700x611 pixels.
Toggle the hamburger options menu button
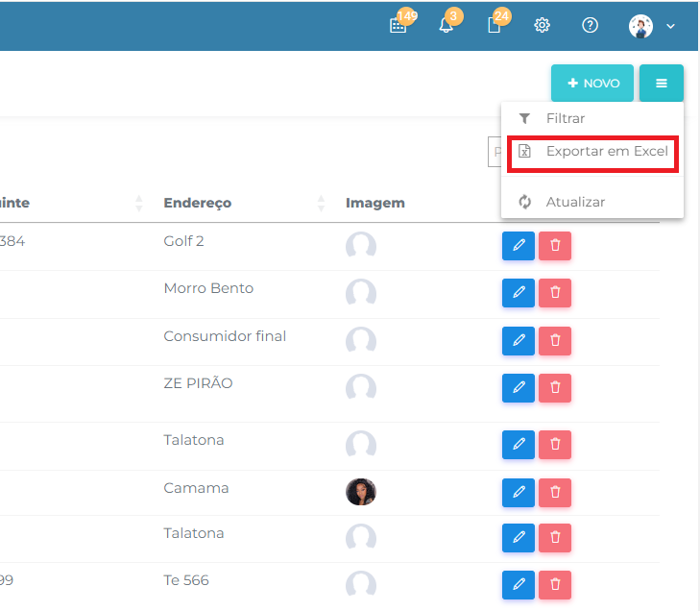[x=662, y=84]
